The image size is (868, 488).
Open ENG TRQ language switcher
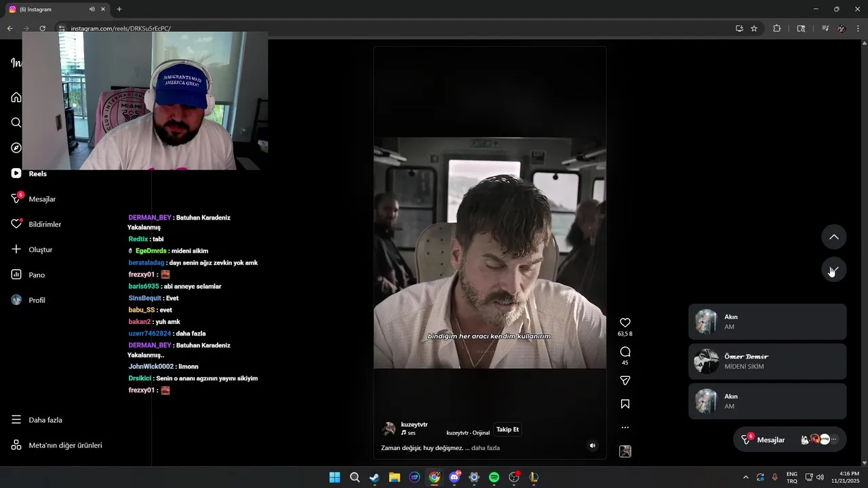pyautogui.click(x=792, y=477)
